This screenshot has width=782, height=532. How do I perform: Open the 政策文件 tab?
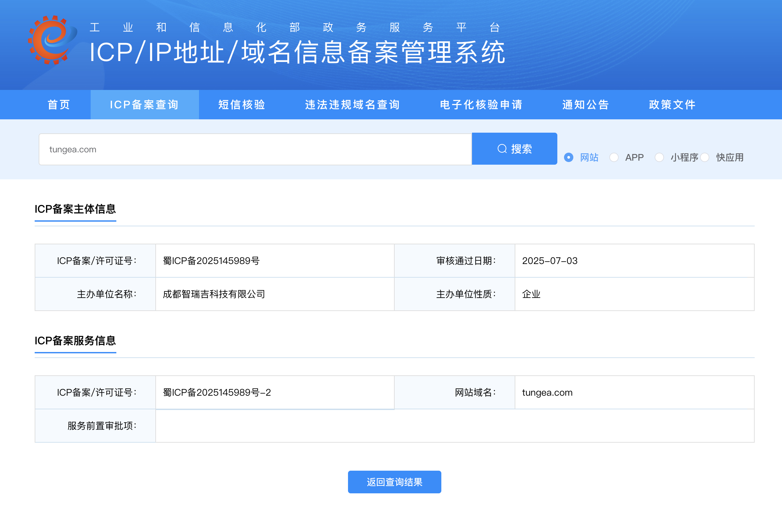[x=672, y=105]
